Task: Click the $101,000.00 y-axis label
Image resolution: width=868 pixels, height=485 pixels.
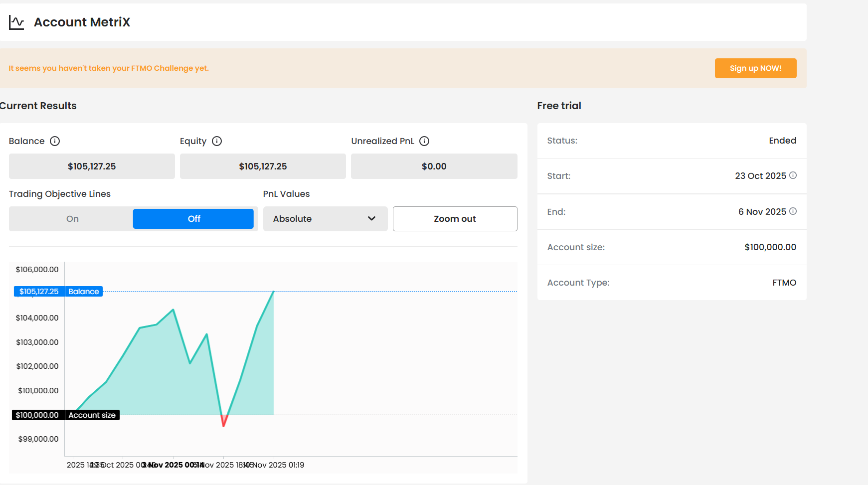Action: tap(38, 391)
